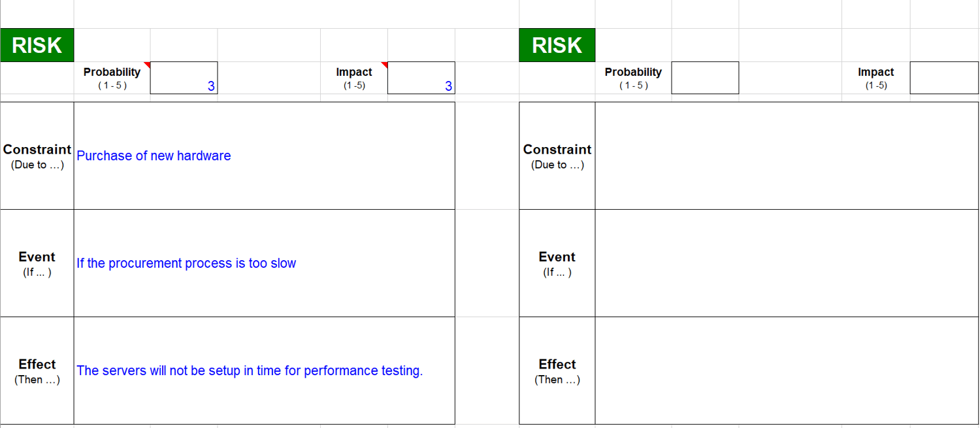The height and width of the screenshot is (428, 980).
Task: Click the left Event (If ...) label
Action: tap(37, 263)
